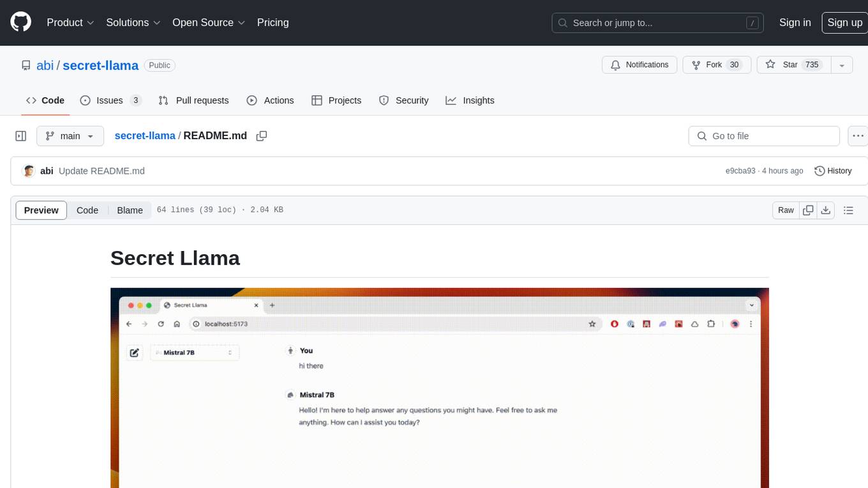Open the main branch selector
The image size is (868, 488).
tap(70, 136)
